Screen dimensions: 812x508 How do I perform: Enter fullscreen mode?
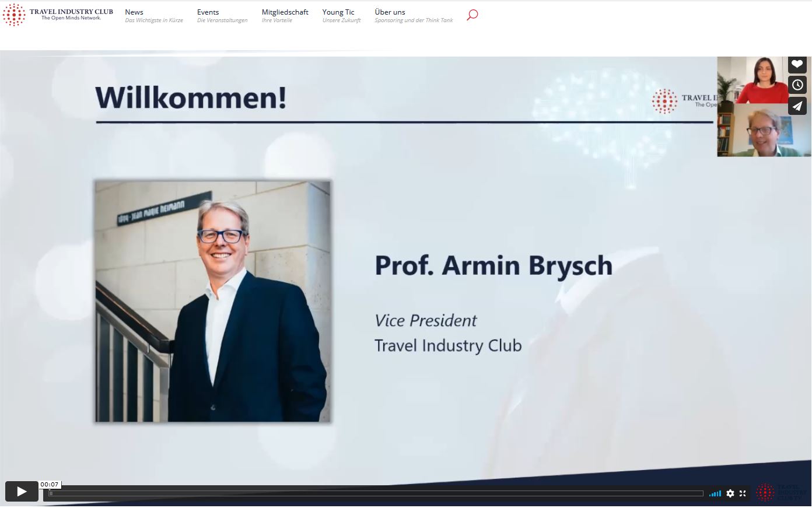tap(743, 493)
